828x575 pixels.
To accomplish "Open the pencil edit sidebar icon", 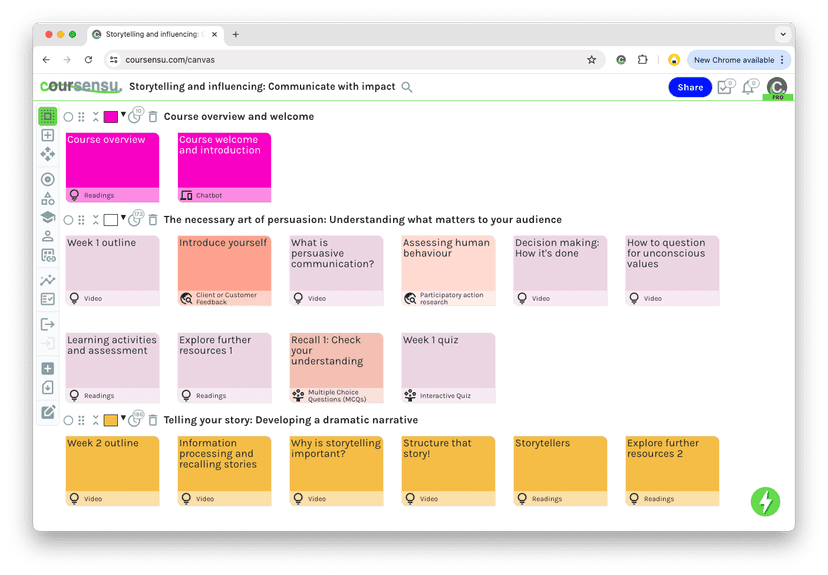I will (x=48, y=412).
